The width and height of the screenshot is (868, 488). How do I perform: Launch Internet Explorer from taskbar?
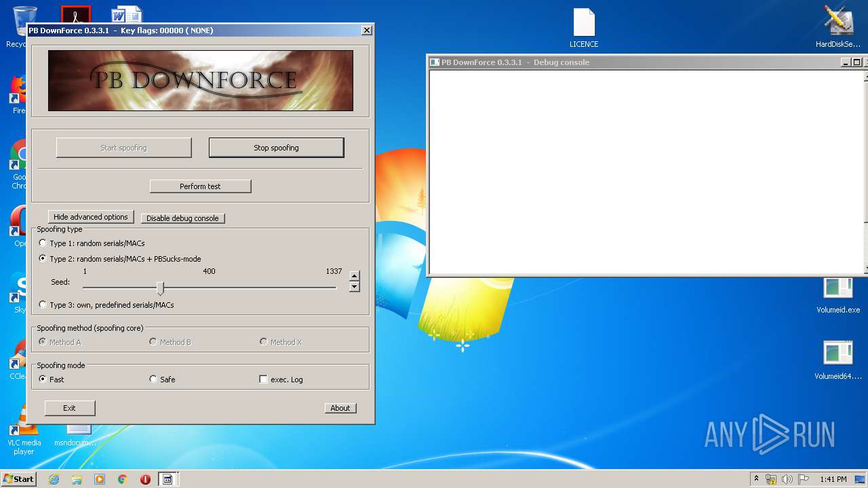click(x=54, y=479)
